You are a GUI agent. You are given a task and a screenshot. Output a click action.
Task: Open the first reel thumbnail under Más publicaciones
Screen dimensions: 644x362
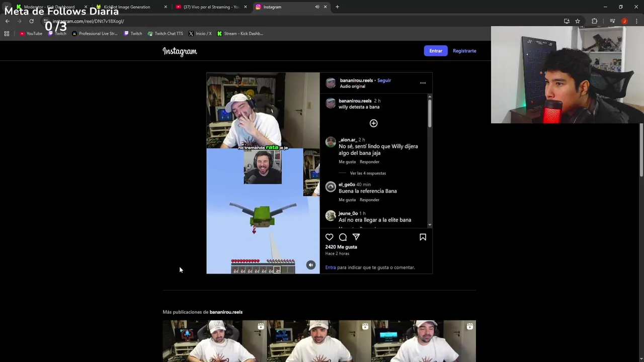coord(215,341)
